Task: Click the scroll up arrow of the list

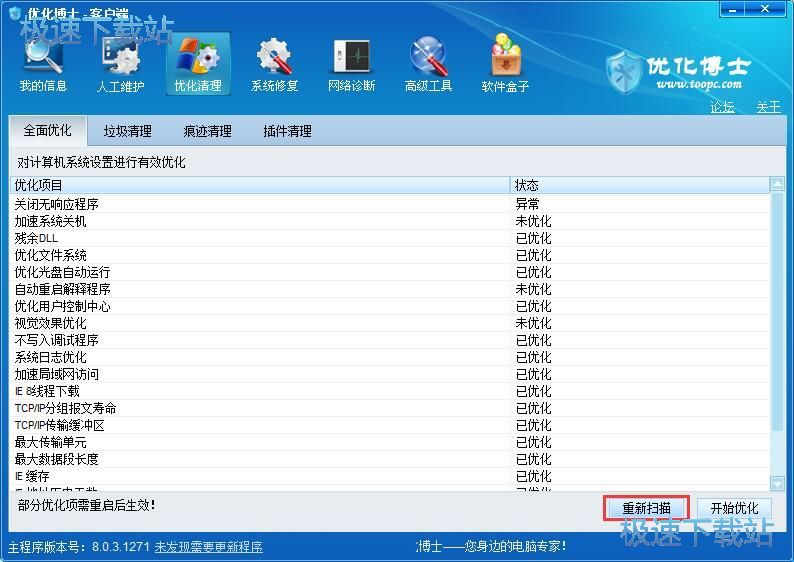Action: [777, 184]
